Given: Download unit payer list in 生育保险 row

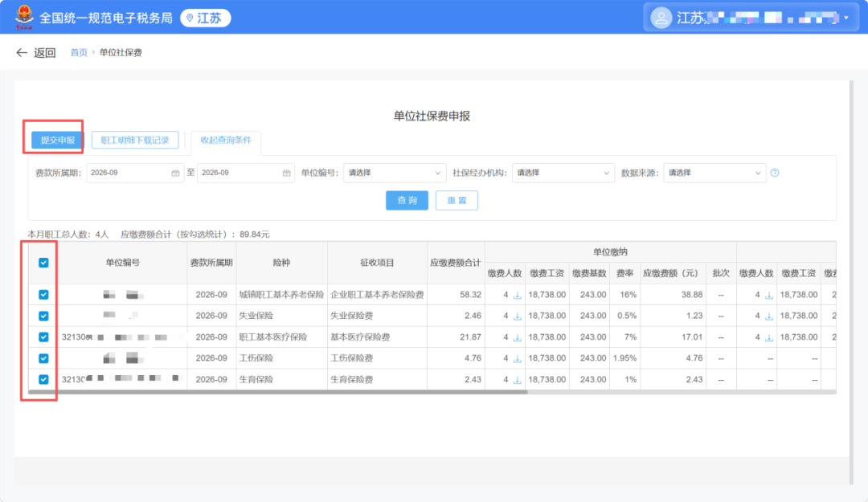Looking at the screenshot, I should pos(517,380).
